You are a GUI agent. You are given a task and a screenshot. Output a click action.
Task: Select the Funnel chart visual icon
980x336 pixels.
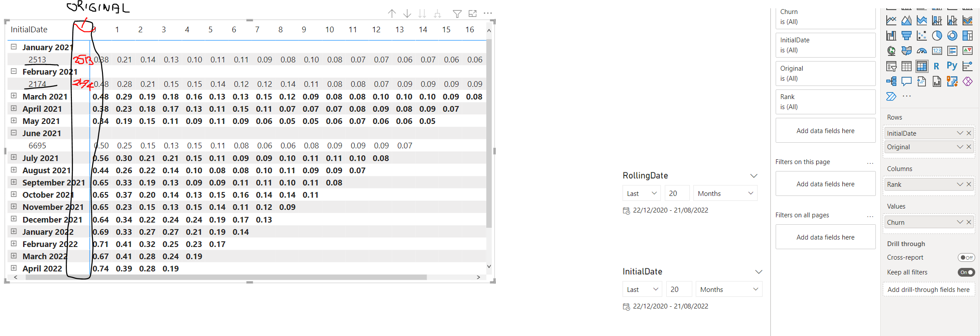(906, 36)
